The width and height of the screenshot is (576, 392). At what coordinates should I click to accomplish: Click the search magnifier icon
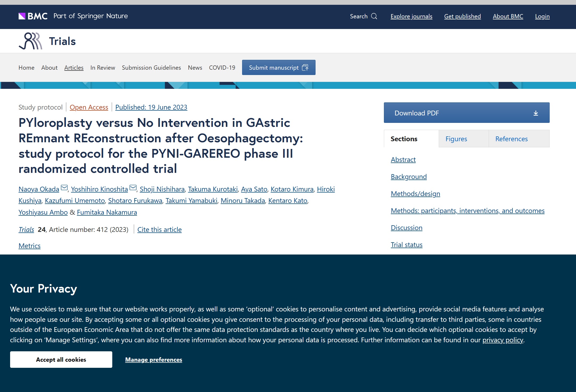tap(374, 16)
